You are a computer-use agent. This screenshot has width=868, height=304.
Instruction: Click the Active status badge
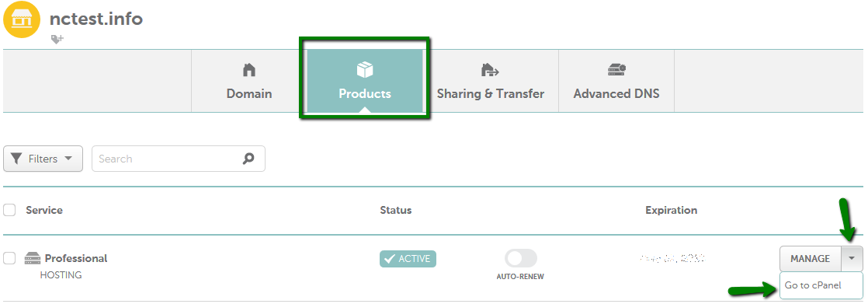[408, 258]
